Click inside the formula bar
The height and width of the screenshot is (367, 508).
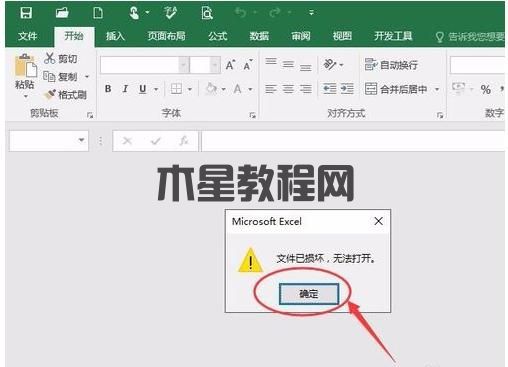(x=353, y=141)
